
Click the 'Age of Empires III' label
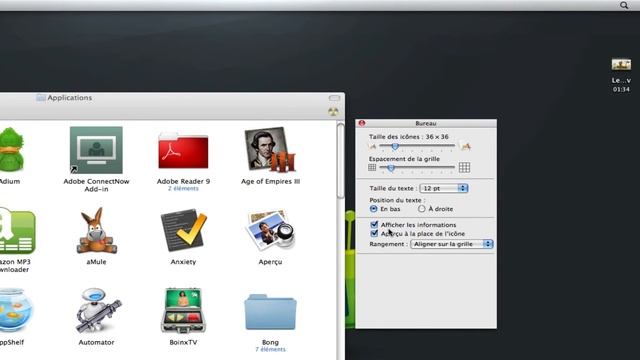(x=270, y=181)
